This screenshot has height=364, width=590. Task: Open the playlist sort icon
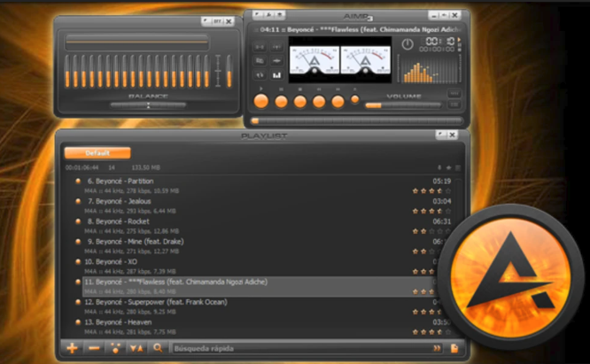pyautogui.click(x=136, y=348)
